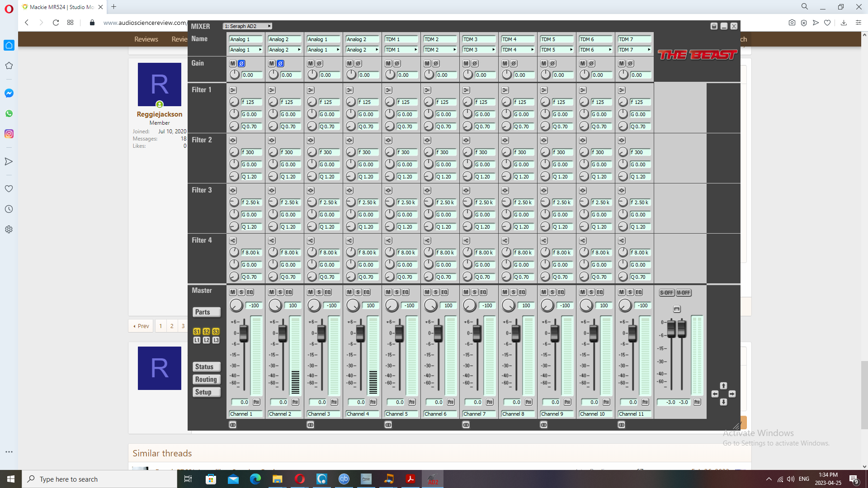Solo Channel 5 in Master section
868x488 pixels.
(x=397, y=292)
